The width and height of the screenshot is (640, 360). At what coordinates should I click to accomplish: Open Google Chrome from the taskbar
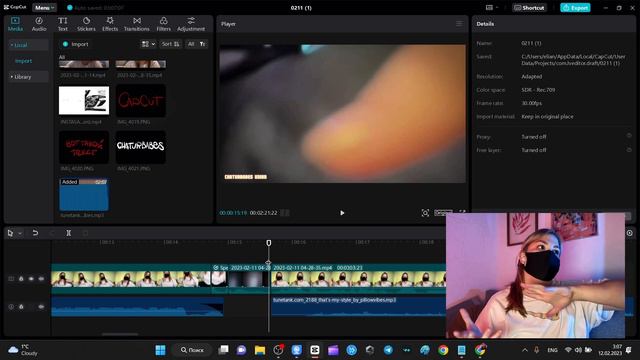click(443, 350)
